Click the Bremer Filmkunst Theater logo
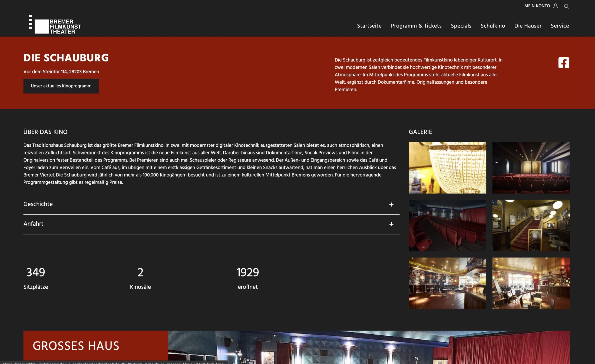Screen dimensions: 595x364 (55, 24)
